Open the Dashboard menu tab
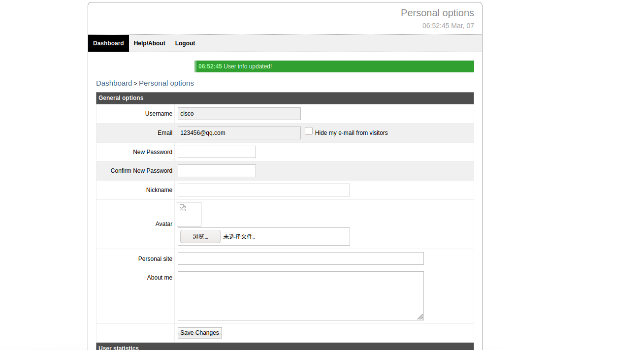The width and height of the screenshot is (644, 350). pyautogui.click(x=108, y=43)
